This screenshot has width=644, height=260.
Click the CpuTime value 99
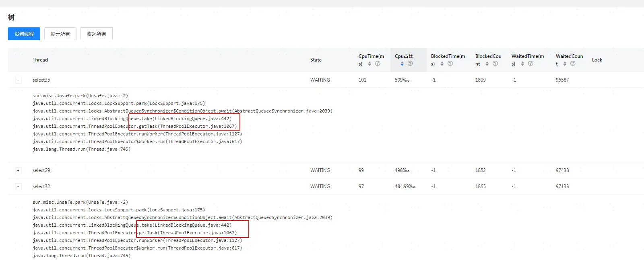361,170
